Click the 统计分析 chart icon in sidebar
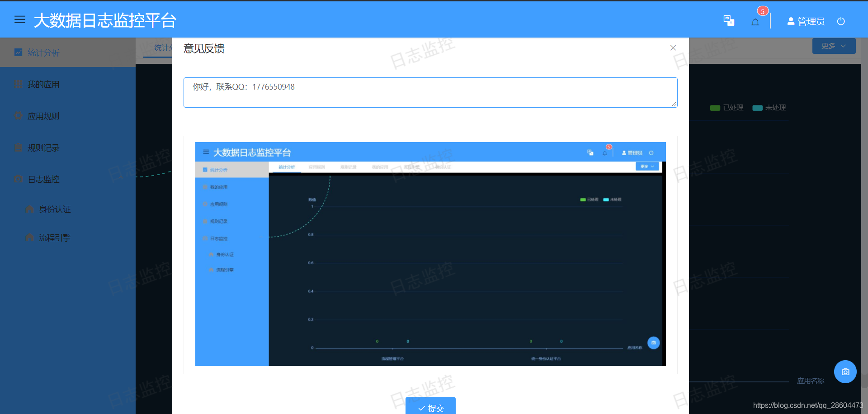Viewport: 868px width, 414px height. click(x=18, y=52)
